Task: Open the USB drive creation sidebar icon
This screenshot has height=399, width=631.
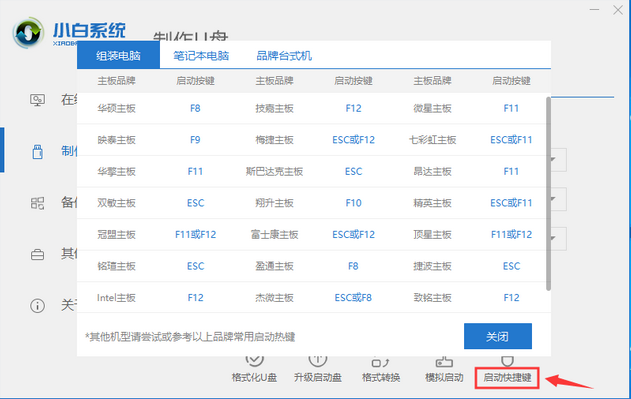Action: 37,152
